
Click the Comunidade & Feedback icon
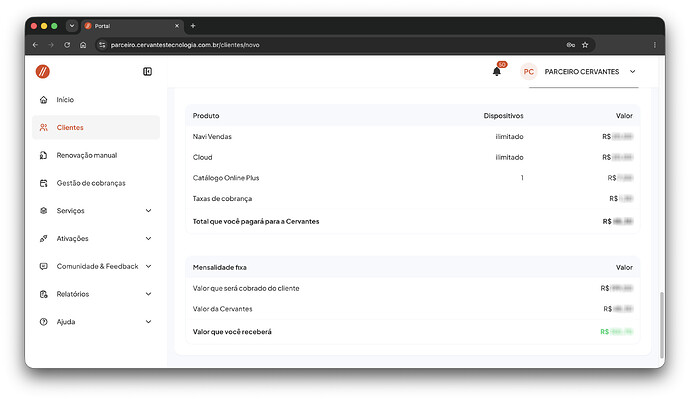44,266
